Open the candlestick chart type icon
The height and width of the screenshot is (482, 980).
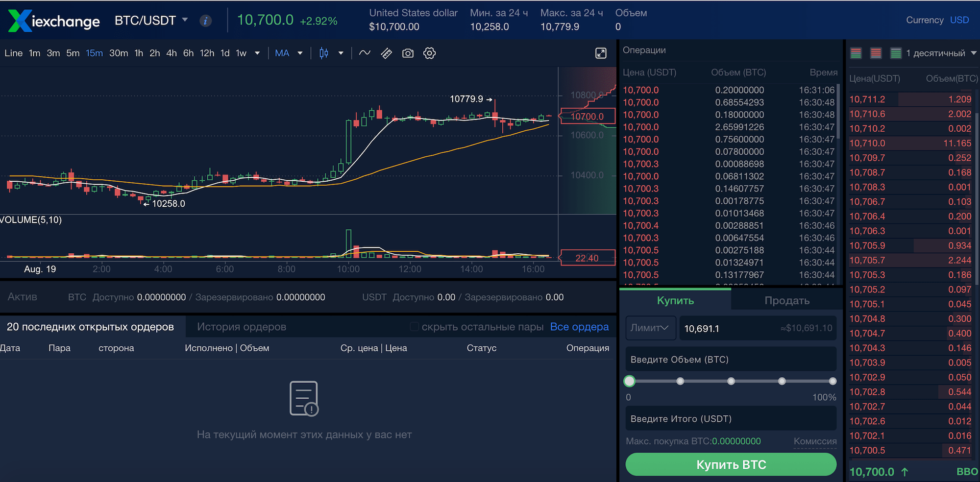click(x=324, y=53)
